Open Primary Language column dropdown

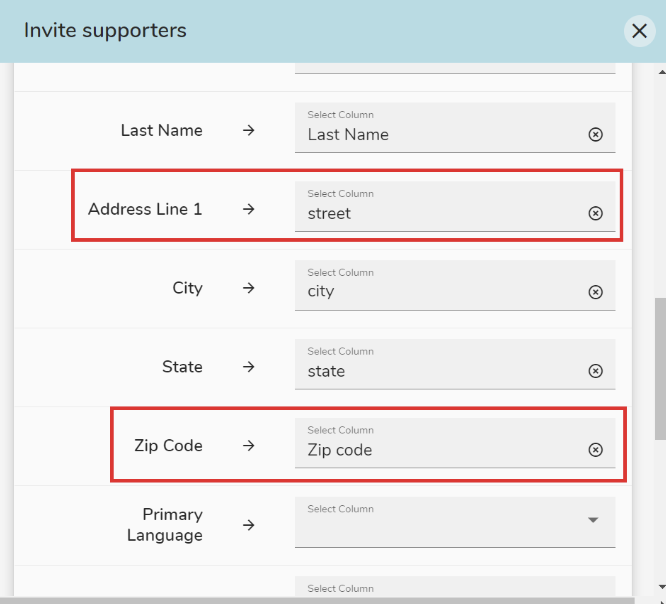point(593,520)
